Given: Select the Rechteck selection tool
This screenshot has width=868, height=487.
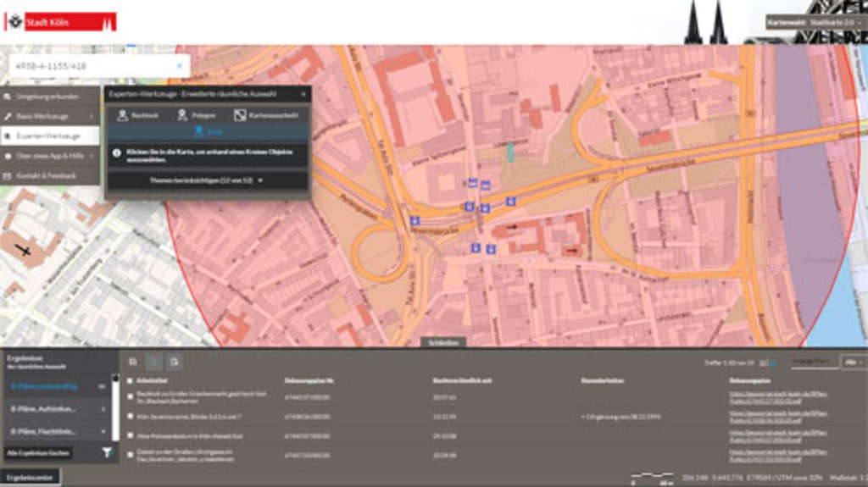Looking at the screenshot, I should click(138, 115).
